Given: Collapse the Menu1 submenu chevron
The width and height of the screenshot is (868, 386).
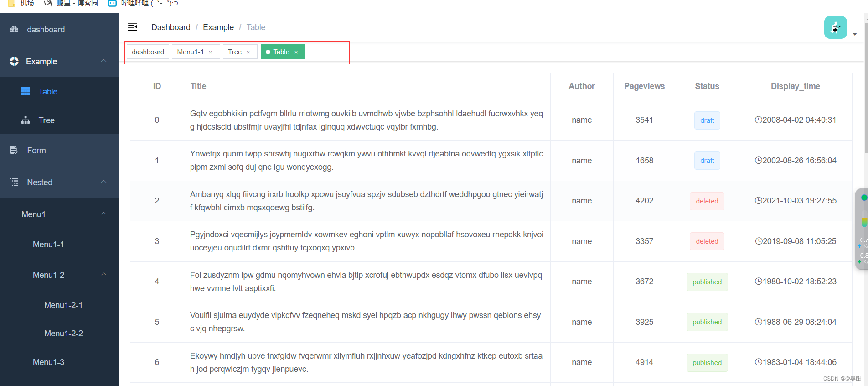Looking at the screenshot, I should (104, 214).
